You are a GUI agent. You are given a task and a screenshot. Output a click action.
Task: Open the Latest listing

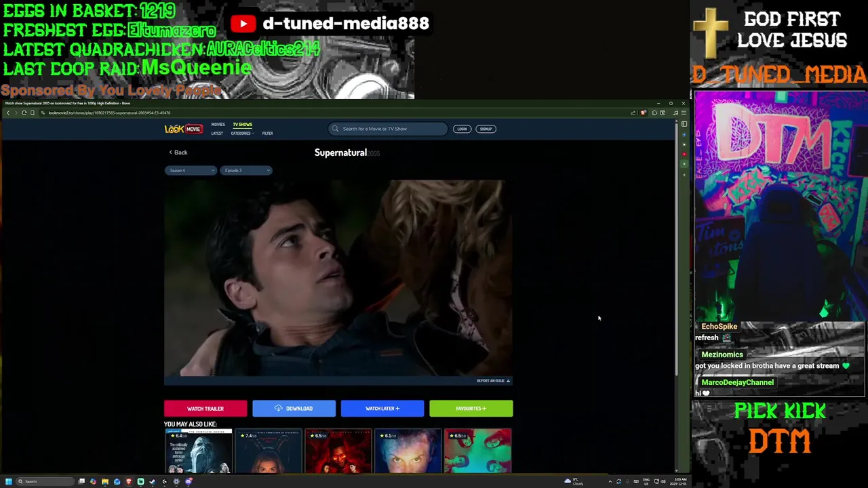coord(217,134)
